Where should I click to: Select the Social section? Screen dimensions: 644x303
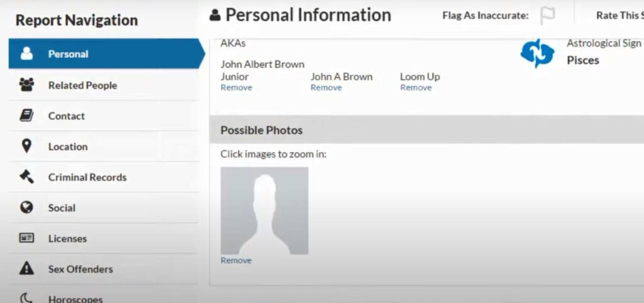pos(103,207)
